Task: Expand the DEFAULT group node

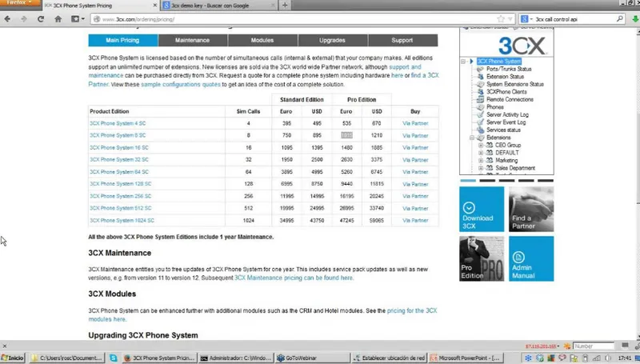Action: tap(481, 153)
